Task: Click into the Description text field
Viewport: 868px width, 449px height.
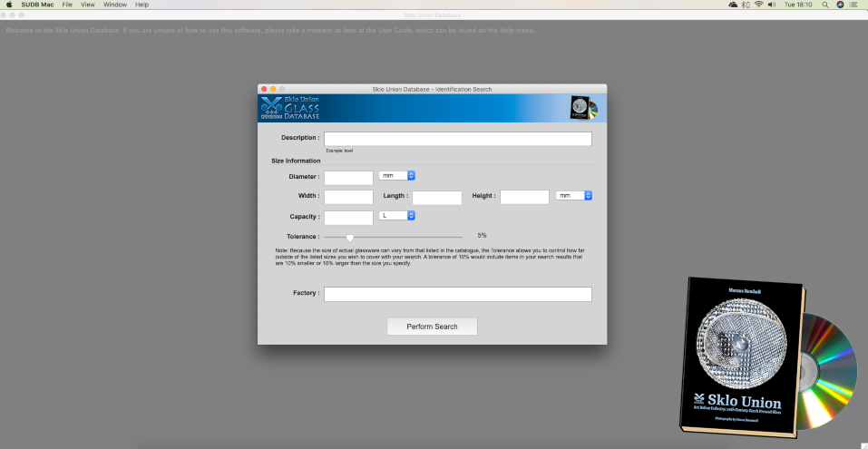Action: [457, 139]
